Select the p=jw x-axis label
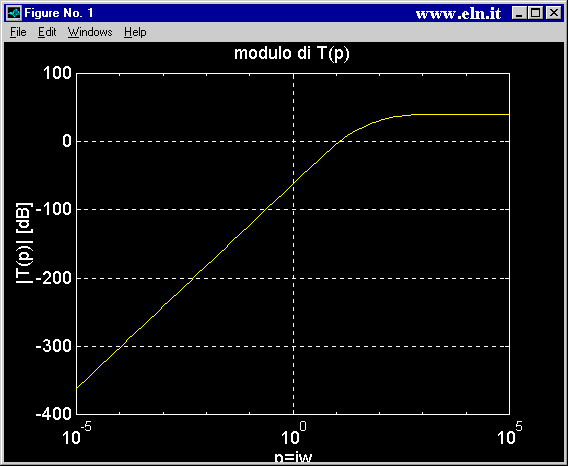The height and width of the screenshot is (466, 568). [293, 458]
